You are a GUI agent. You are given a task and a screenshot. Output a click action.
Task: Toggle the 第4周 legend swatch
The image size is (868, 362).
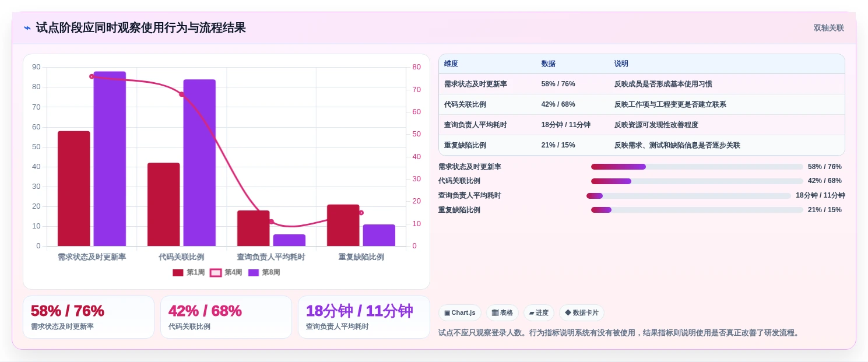pyautogui.click(x=216, y=272)
